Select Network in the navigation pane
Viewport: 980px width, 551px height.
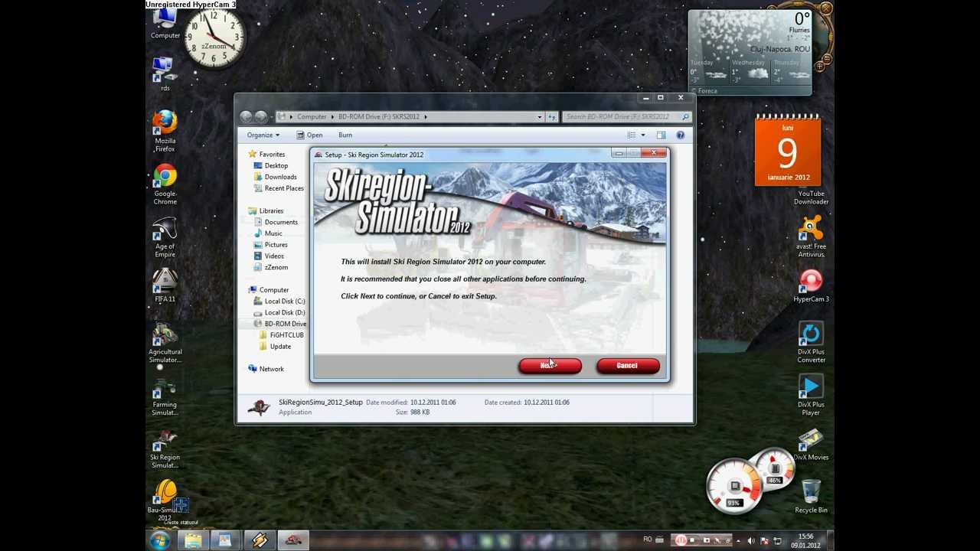click(x=266, y=369)
